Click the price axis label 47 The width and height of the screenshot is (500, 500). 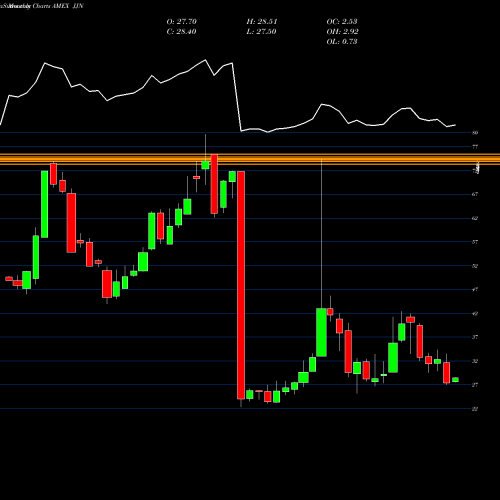pos(475,290)
